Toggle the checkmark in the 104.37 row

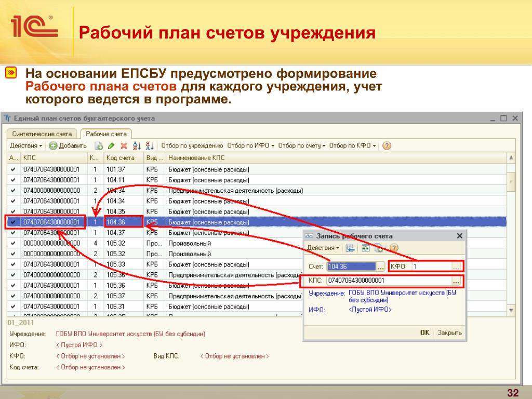pyautogui.click(x=13, y=233)
